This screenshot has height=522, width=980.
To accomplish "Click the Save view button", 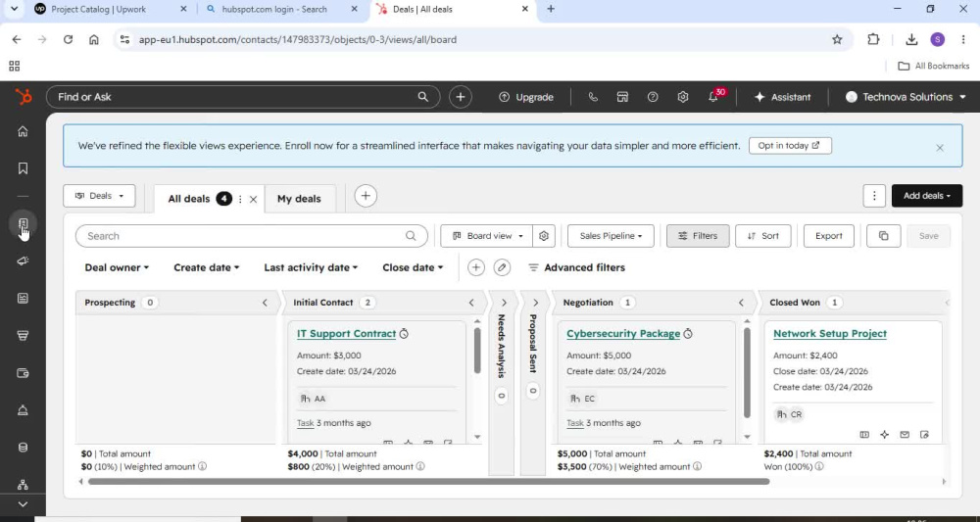I will [928, 236].
